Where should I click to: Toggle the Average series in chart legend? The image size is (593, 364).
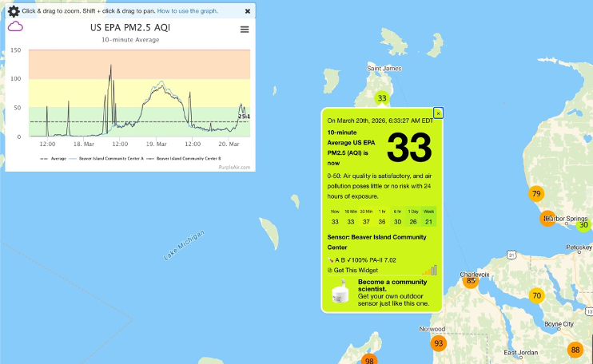point(53,158)
